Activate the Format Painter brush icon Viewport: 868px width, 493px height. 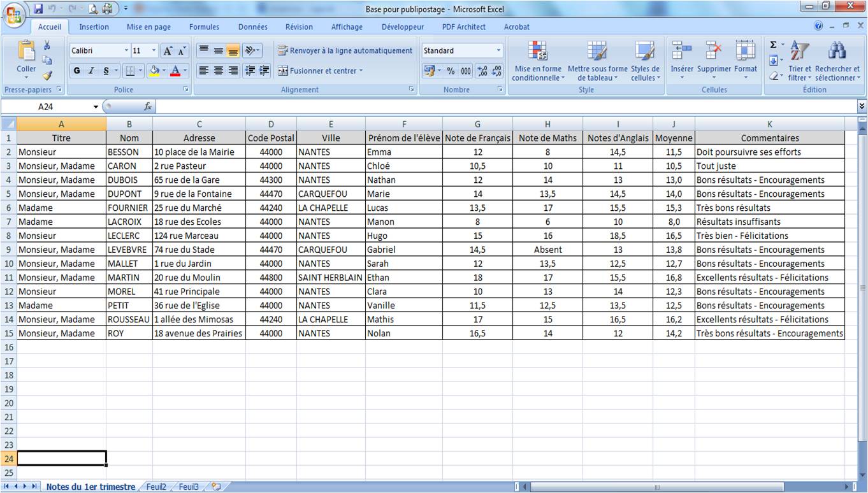point(47,75)
